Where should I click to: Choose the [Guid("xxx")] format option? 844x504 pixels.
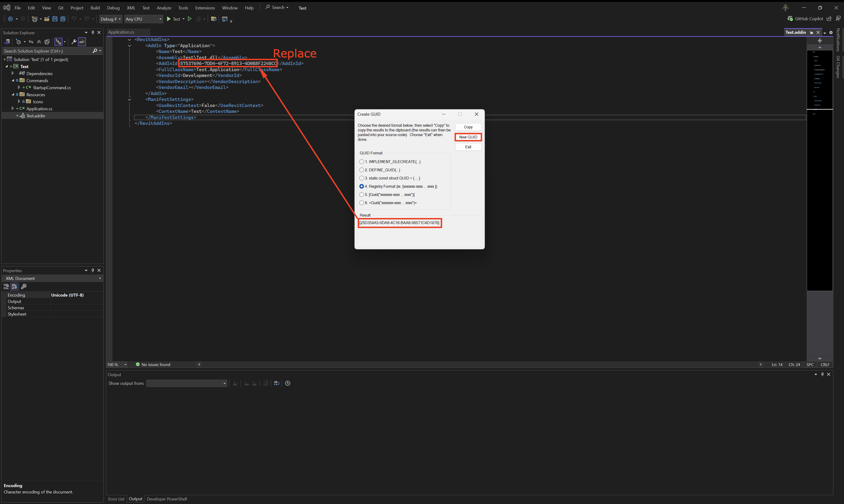pos(361,195)
